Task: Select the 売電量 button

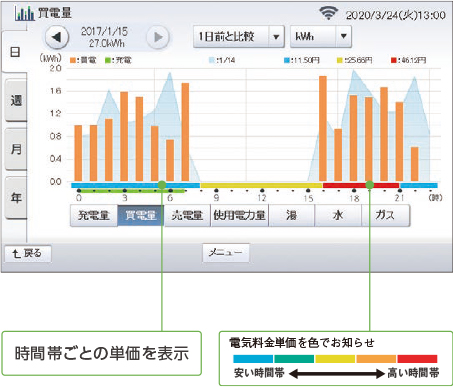Action: point(187,215)
